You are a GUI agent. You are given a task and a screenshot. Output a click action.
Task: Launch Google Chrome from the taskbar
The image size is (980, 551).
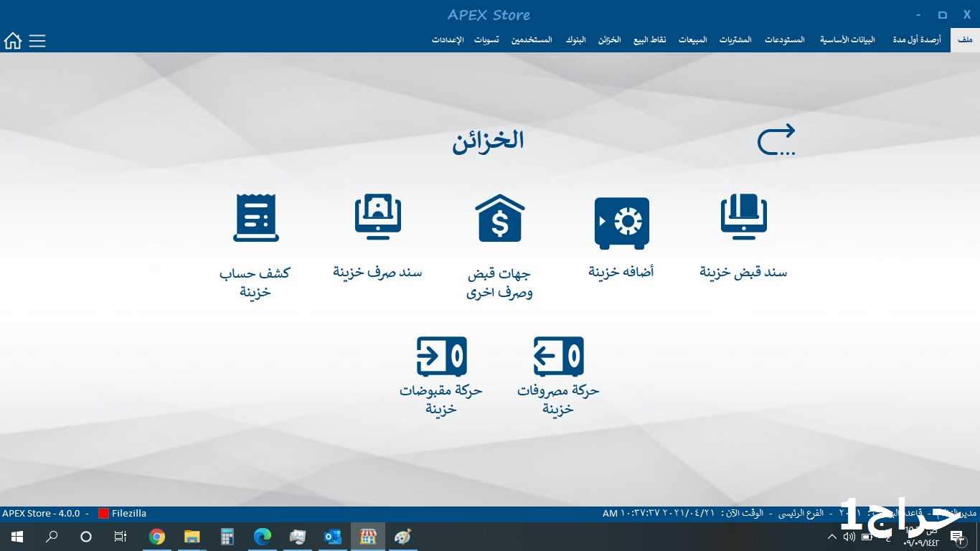tap(156, 537)
